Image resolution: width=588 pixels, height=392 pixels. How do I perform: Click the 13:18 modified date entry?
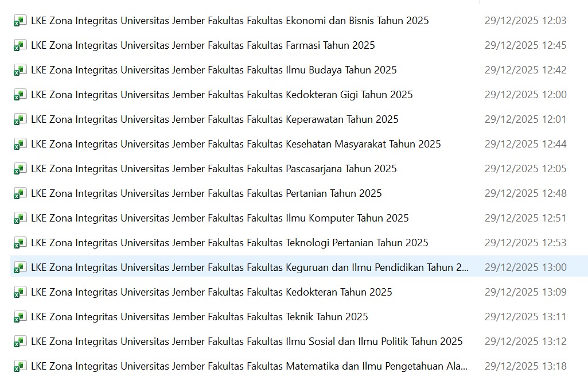525,366
